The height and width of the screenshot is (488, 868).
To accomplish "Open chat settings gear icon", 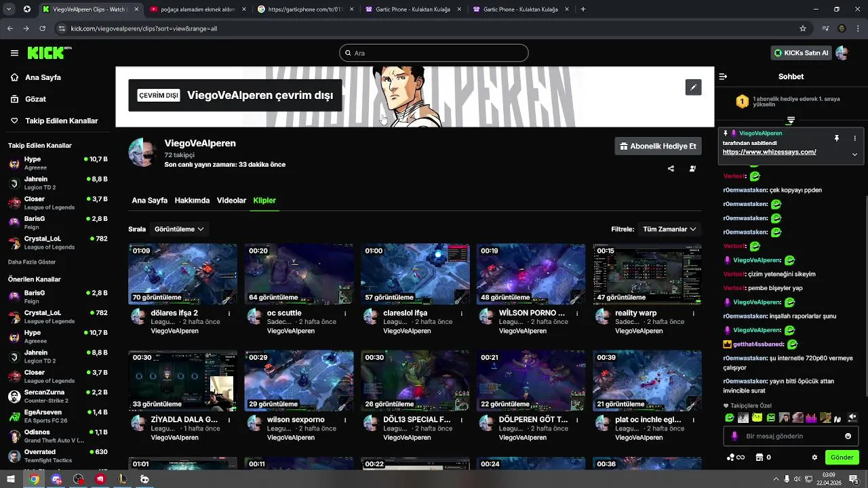I will point(814,457).
